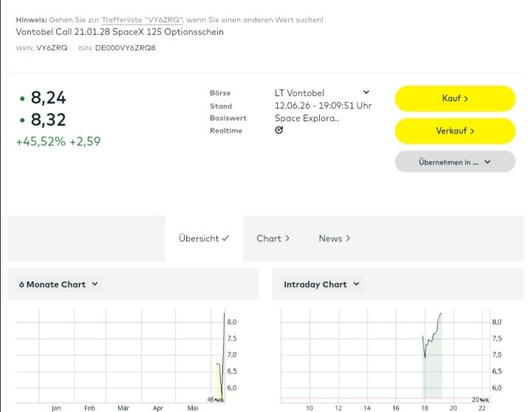Click the ISIN DE000VY6ZRQ8
Viewport: 532px width, 412px height.
point(125,48)
